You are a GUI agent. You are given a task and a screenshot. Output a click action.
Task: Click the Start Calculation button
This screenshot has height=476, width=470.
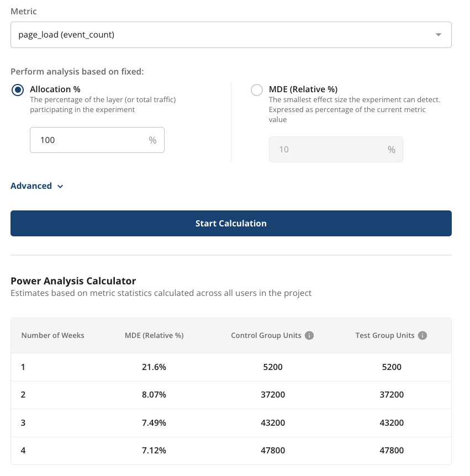pos(231,223)
